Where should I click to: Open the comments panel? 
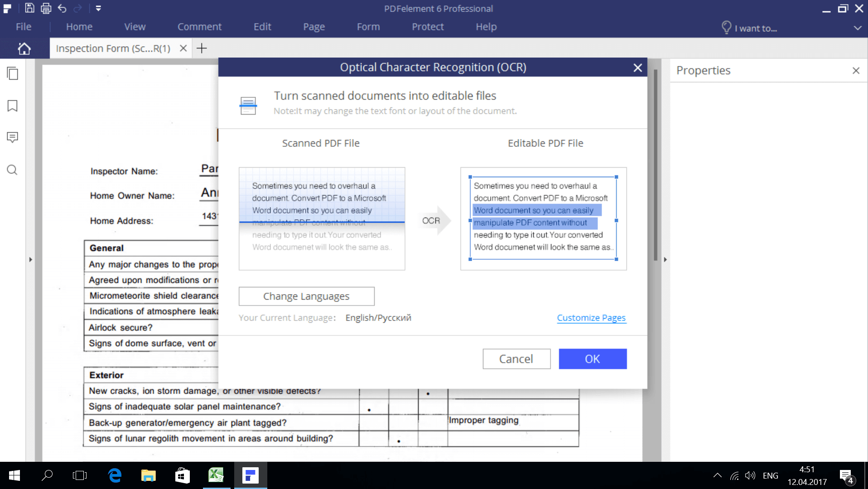click(12, 137)
